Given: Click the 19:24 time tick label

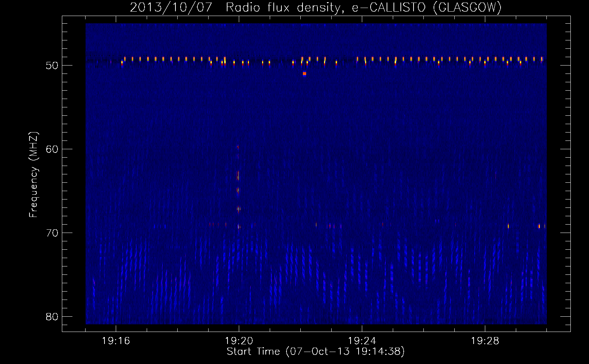Looking at the screenshot, I should coord(362,341).
